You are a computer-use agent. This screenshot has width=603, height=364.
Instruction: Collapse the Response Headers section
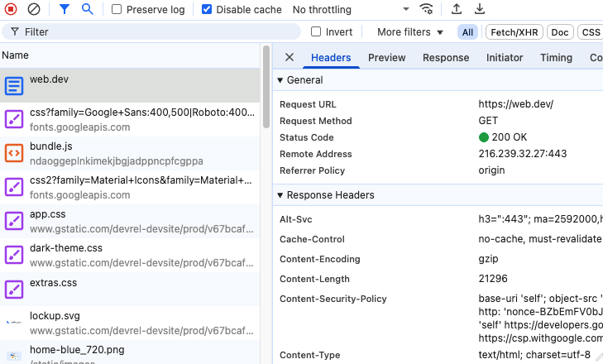pos(280,195)
